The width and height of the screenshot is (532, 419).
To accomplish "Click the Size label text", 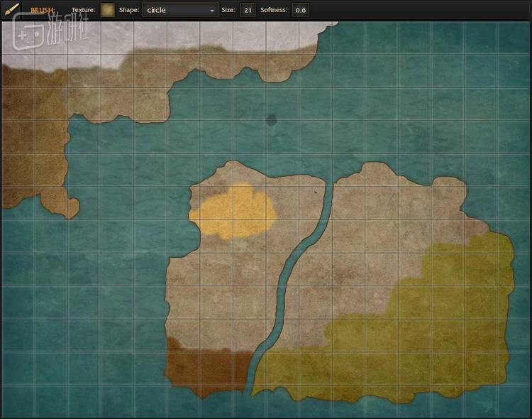I will coord(228,11).
